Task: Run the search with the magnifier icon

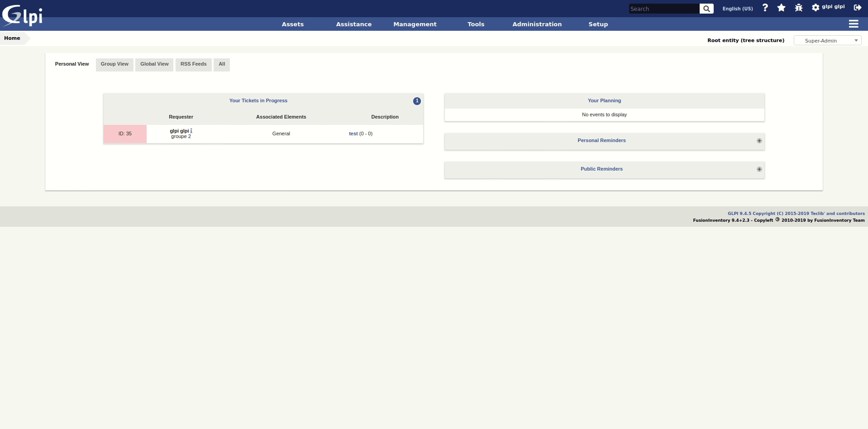Action: [706, 9]
